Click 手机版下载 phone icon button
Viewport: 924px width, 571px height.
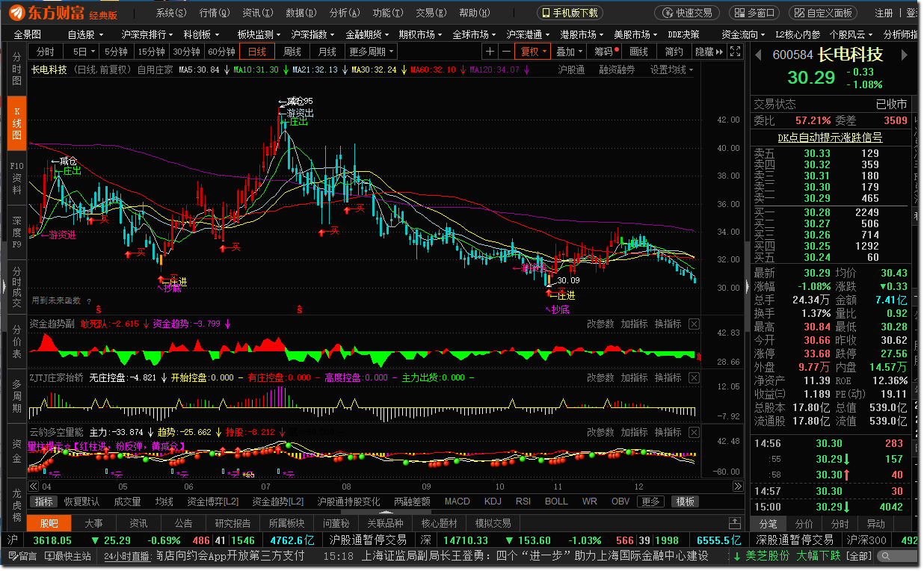coord(569,13)
